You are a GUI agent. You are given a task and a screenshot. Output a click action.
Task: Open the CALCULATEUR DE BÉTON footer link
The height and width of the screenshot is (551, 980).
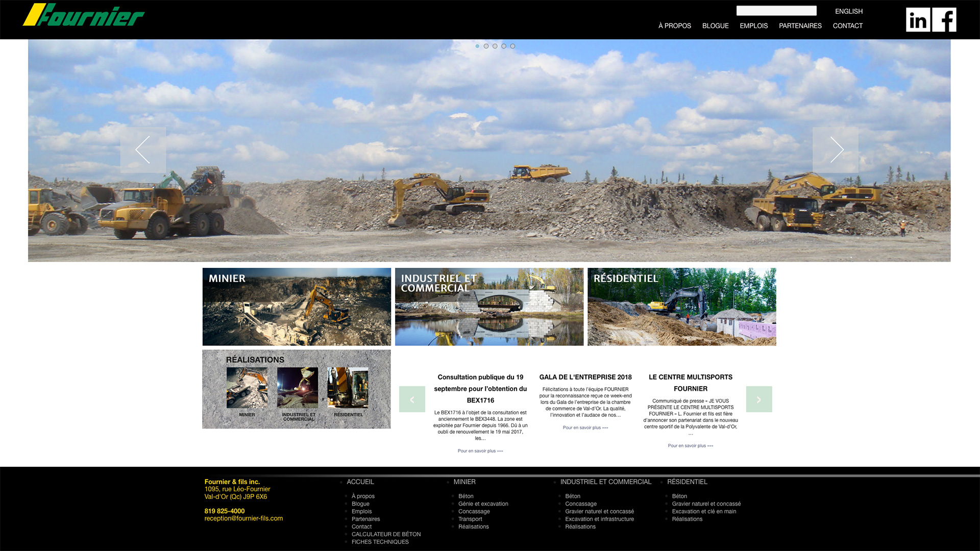pyautogui.click(x=386, y=534)
